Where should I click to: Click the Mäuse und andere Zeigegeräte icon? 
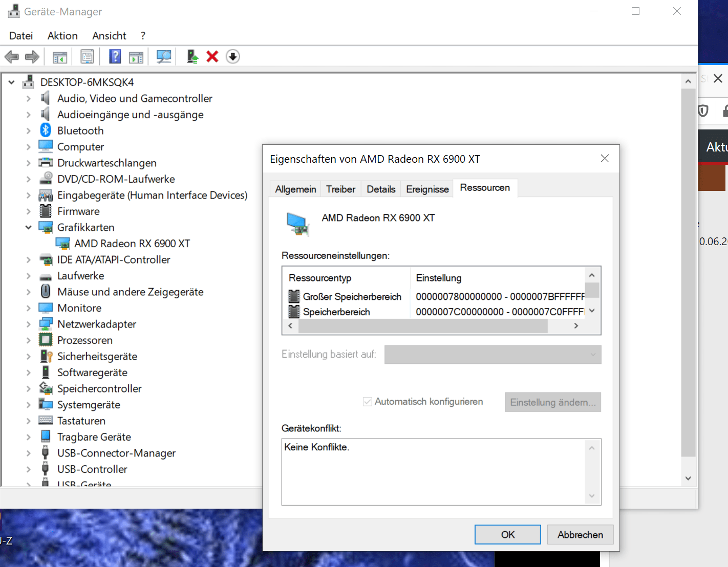(46, 292)
